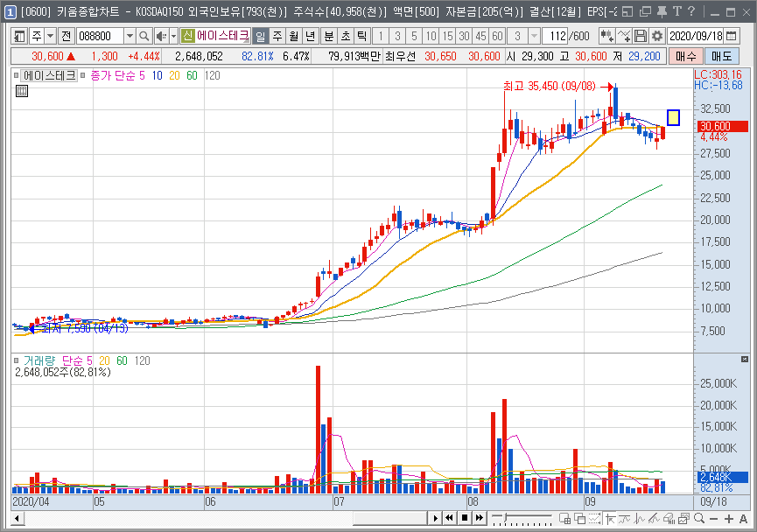Click the eraser tool icon
The image size is (757, 532).
click(669, 519)
